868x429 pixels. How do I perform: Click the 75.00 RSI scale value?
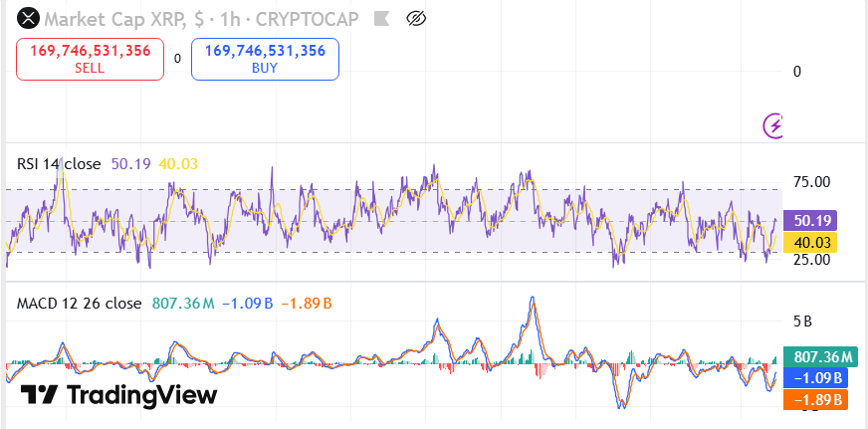coord(812,182)
